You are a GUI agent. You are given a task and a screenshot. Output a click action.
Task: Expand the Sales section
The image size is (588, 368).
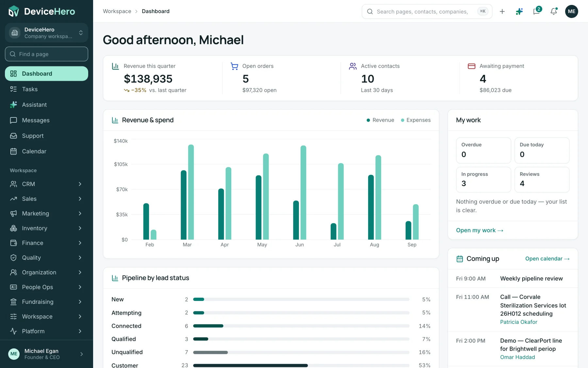[x=46, y=199]
